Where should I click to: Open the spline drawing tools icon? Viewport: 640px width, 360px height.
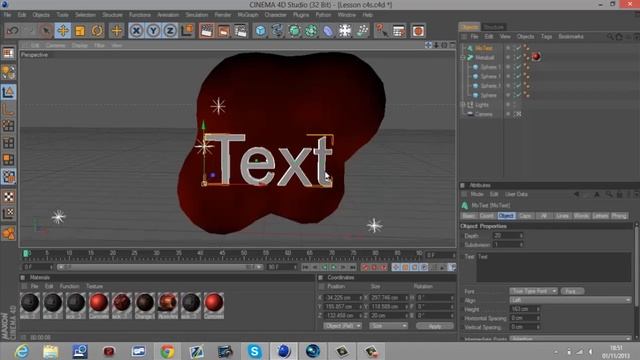[x=277, y=31]
